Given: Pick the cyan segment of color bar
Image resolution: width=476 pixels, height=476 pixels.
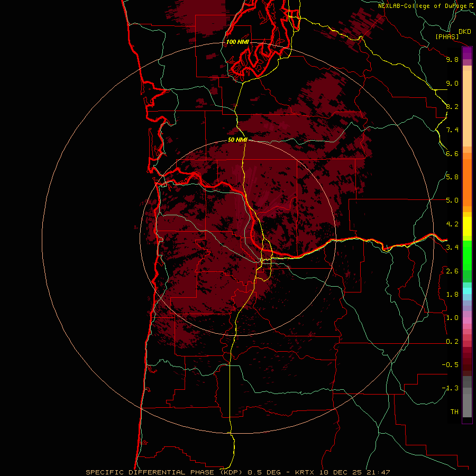Looking at the screenshot, I should coord(467,290).
